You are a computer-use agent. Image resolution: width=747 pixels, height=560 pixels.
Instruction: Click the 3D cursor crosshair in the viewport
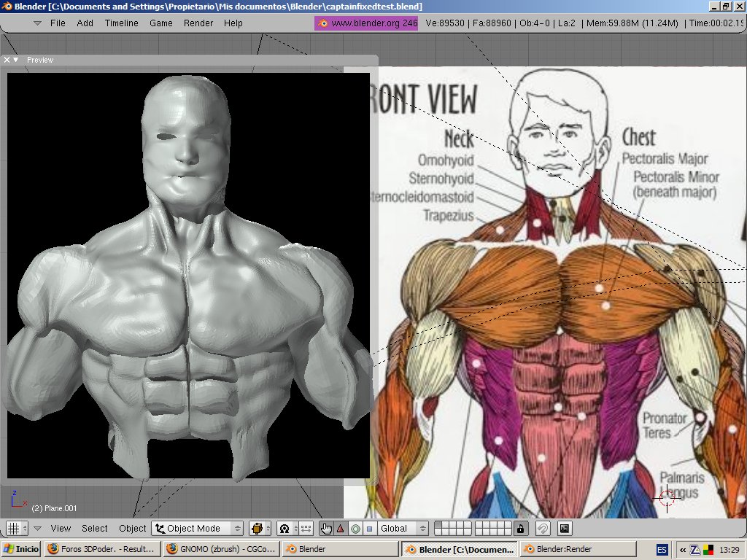667,498
